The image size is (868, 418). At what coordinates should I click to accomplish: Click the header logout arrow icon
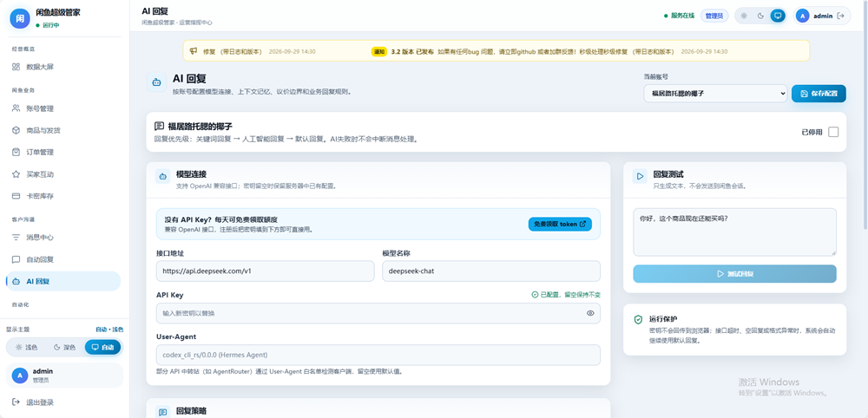[x=841, y=16]
